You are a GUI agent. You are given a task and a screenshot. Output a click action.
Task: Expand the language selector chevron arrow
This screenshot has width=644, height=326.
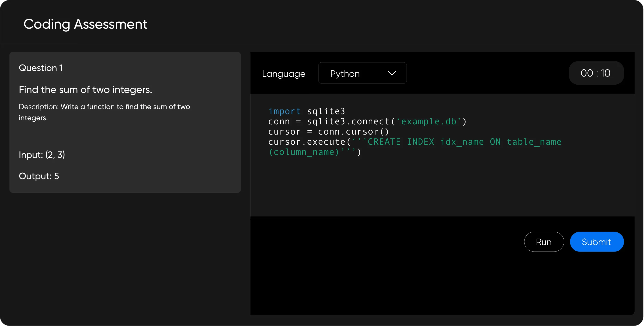[392, 73]
